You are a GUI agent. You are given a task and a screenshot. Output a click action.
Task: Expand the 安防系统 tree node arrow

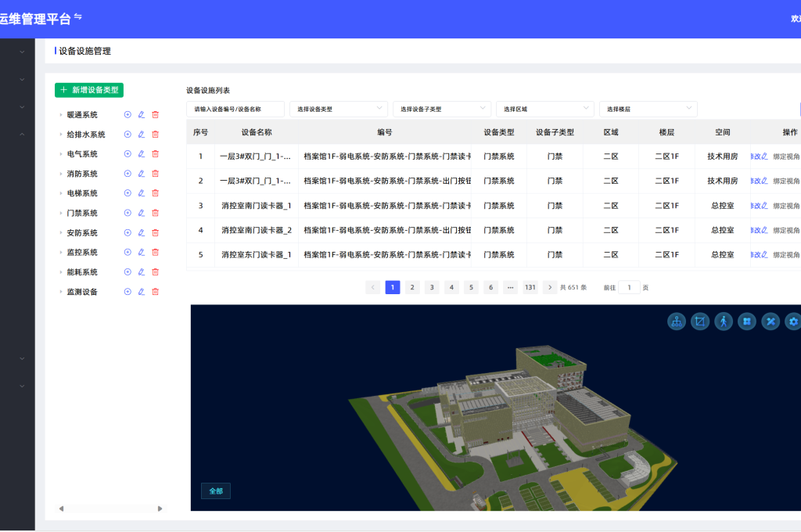[x=60, y=233]
